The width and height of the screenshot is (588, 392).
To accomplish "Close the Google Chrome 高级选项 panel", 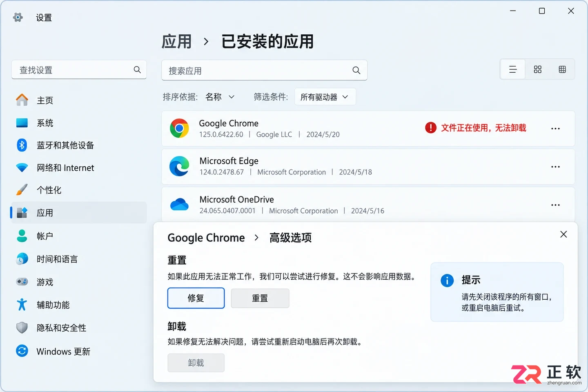I will pyautogui.click(x=563, y=234).
